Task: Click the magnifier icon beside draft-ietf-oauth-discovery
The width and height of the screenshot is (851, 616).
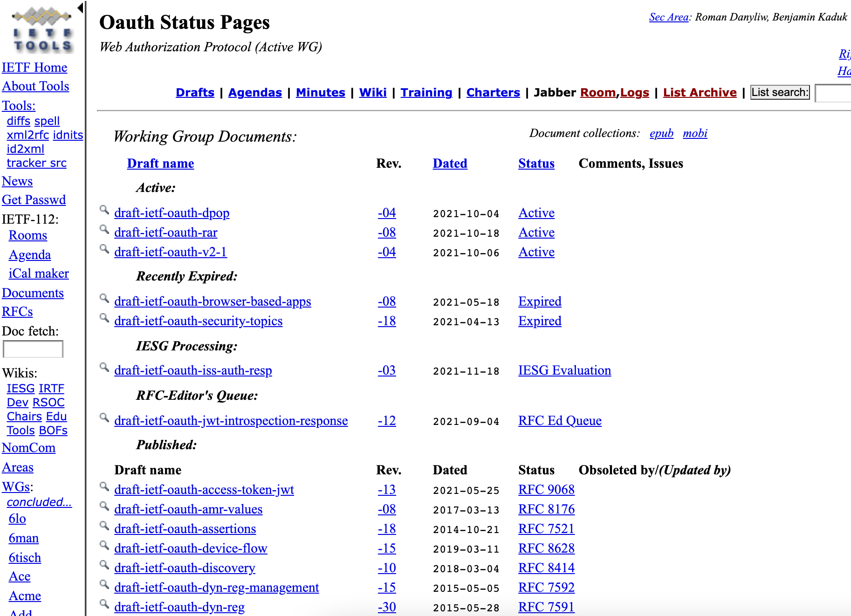Action: pyautogui.click(x=104, y=565)
